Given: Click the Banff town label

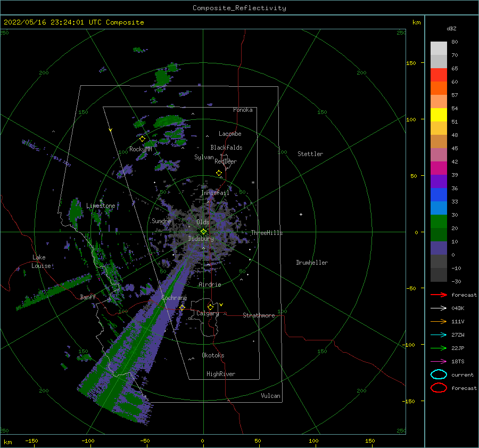Looking at the screenshot, I should coord(88,297).
